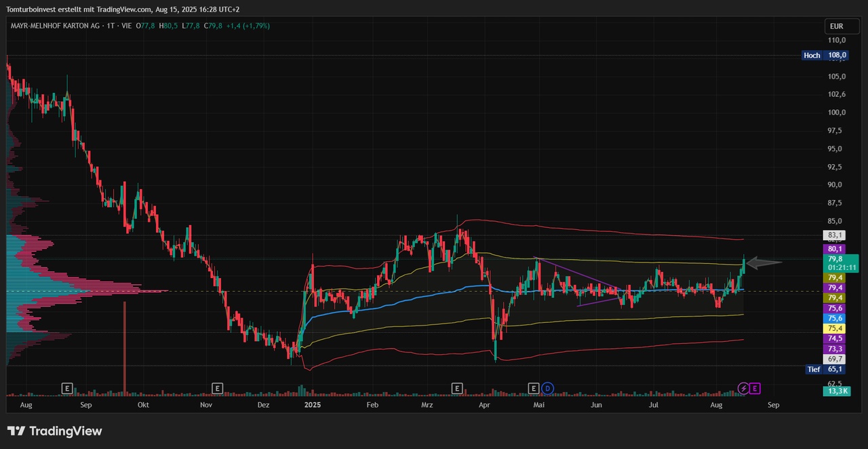Viewport: 868px width, 449px height.
Task: Click the purple 80,1 price label
Action: [835, 249]
